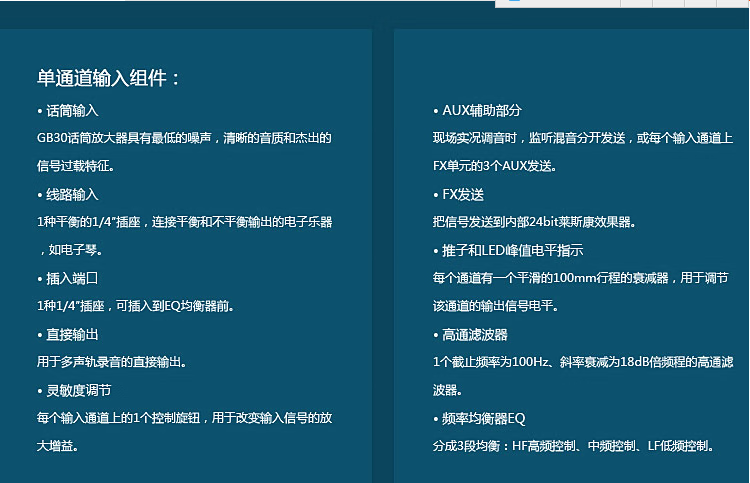This screenshot has width=750, height=483.
Task: Click the blue icon in the top strip
Action: [x=513, y=2]
